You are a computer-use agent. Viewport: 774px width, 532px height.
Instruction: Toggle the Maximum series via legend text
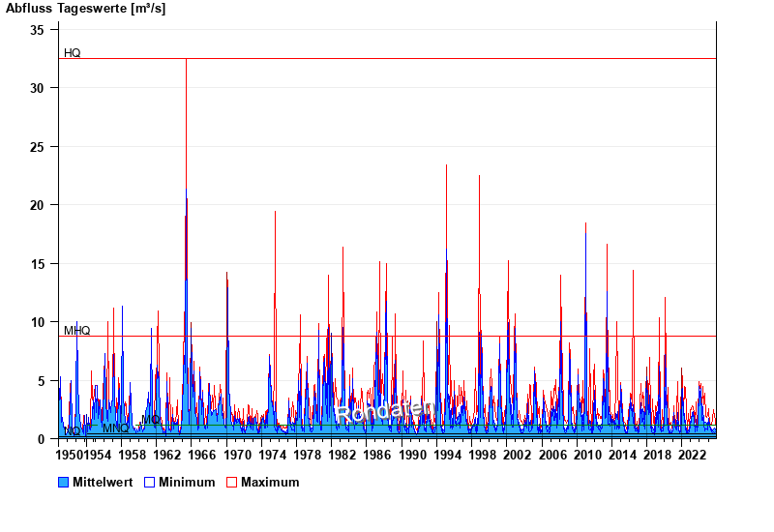click(x=270, y=482)
